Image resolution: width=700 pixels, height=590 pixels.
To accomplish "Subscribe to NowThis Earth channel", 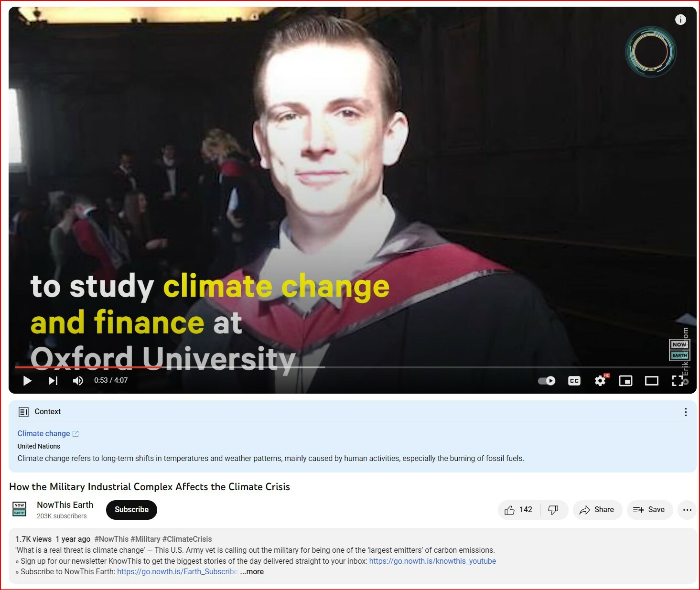I will pos(131,510).
